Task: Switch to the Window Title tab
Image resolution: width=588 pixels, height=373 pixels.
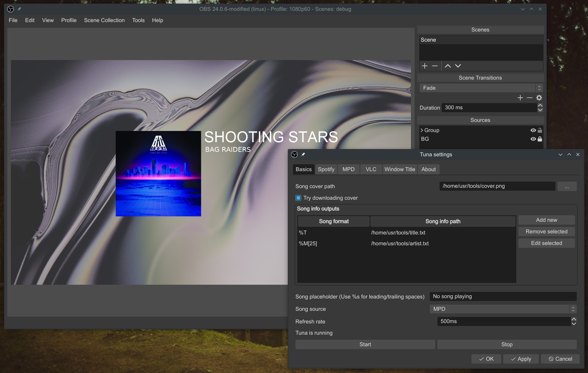Action: click(400, 169)
